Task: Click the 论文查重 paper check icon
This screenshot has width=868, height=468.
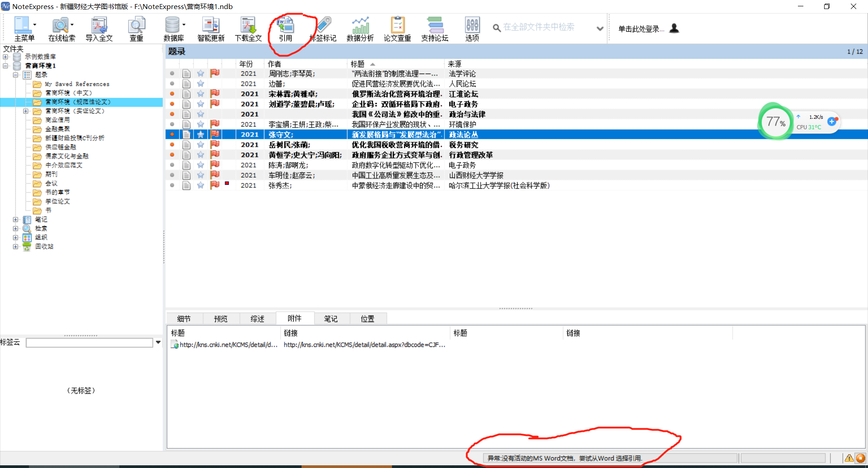Action: coord(397,26)
